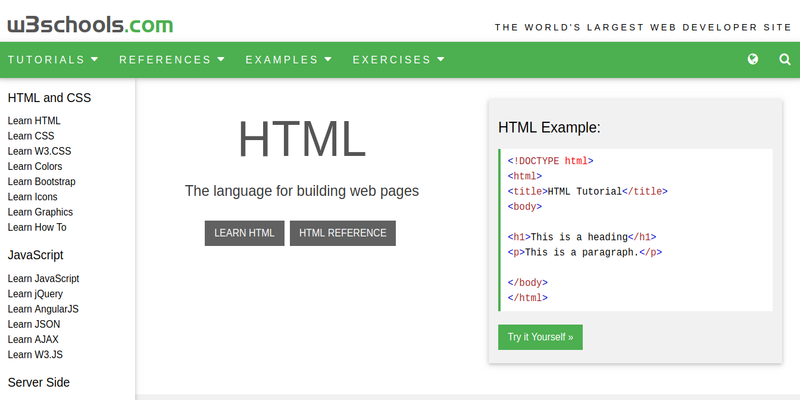
Task: Click the DOCTYPE html code line
Action: tap(551, 161)
